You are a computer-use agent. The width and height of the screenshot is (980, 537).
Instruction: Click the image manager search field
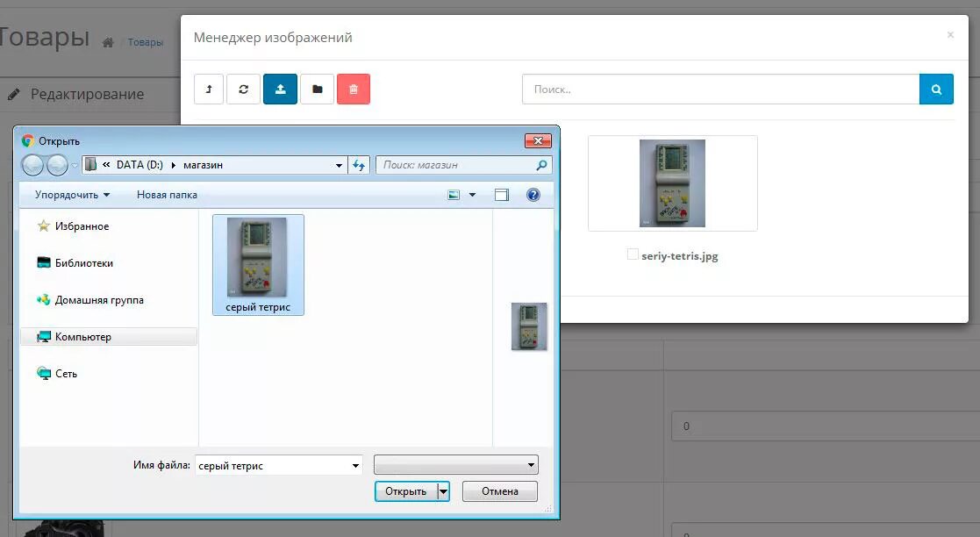(720, 89)
